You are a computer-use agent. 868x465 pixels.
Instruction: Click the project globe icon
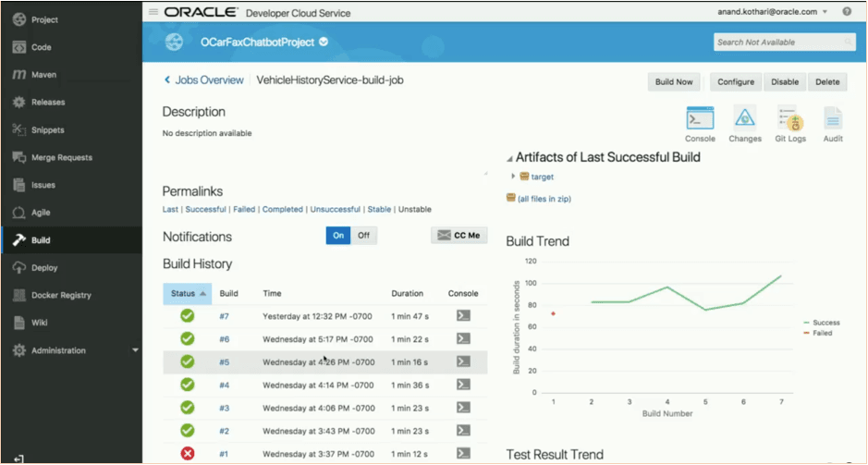(x=175, y=43)
